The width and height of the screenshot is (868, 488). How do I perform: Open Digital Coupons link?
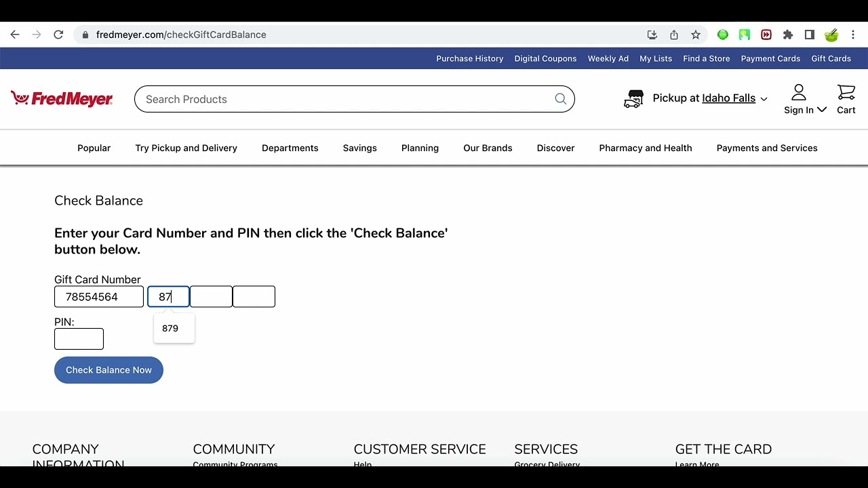click(545, 58)
